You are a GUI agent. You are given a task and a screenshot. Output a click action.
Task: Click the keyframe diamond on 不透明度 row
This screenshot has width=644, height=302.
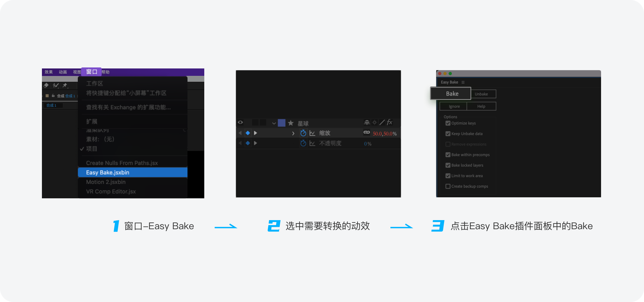click(x=248, y=143)
